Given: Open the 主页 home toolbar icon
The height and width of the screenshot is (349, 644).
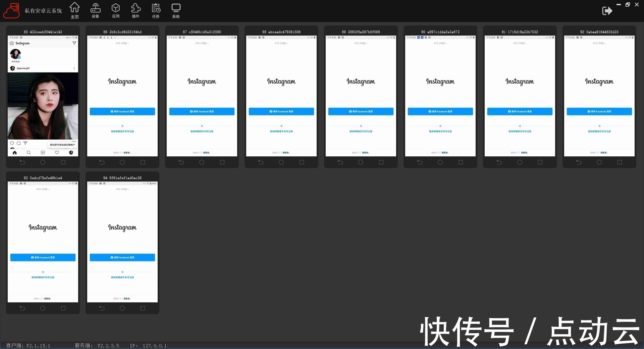Looking at the screenshot, I should coord(75,10).
